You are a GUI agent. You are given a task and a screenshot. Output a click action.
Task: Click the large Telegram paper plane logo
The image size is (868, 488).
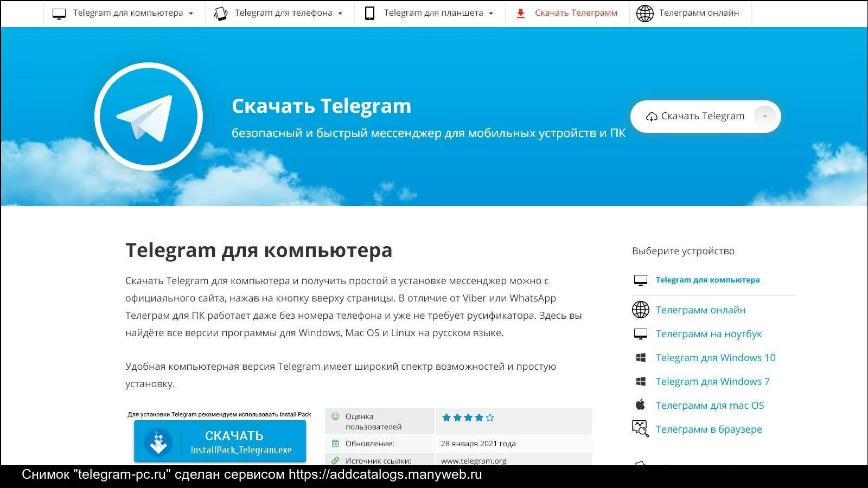click(149, 117)
